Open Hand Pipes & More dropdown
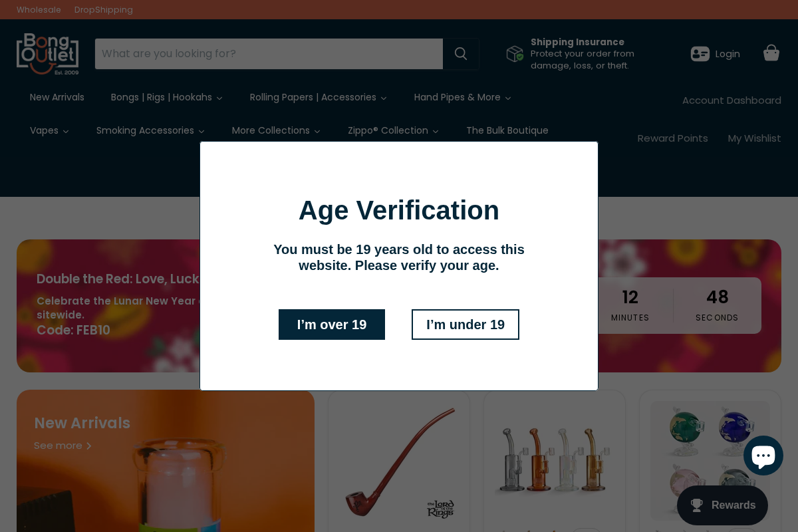The height and width of the screenshot is (532, 798). point(462,98)
